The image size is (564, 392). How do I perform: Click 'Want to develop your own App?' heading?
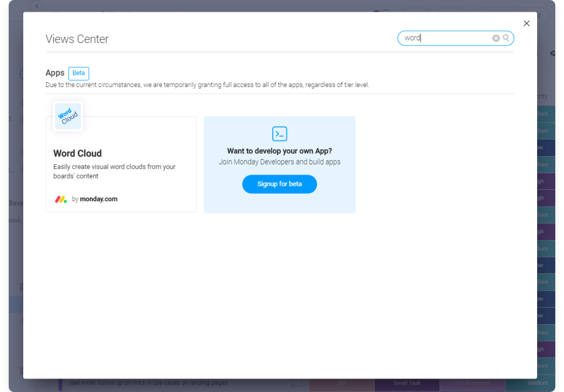tap(279, 151)
